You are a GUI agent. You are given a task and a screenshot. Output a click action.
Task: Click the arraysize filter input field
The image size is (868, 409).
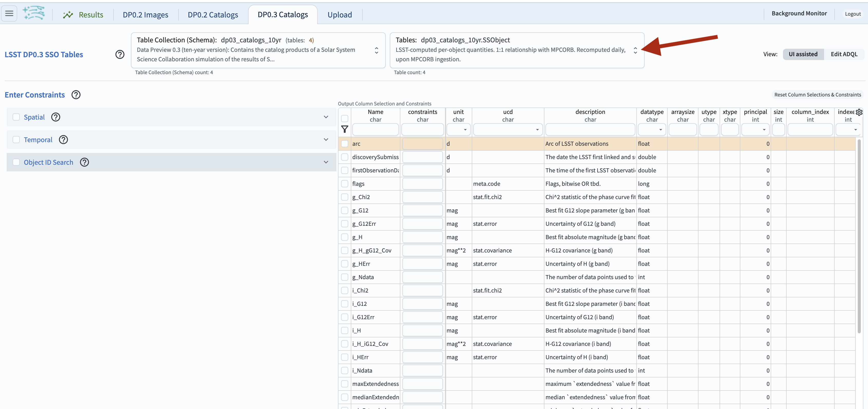pyautogui.click(x=683, y=129)
